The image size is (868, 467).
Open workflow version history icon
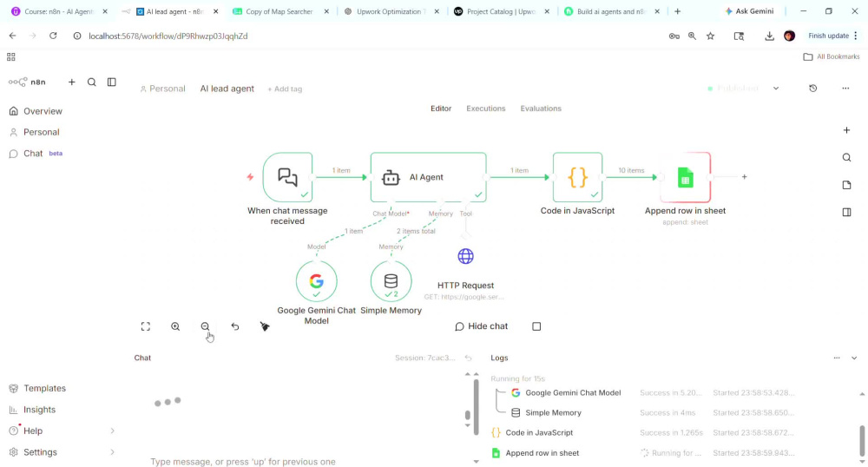(x=812, y=89)
